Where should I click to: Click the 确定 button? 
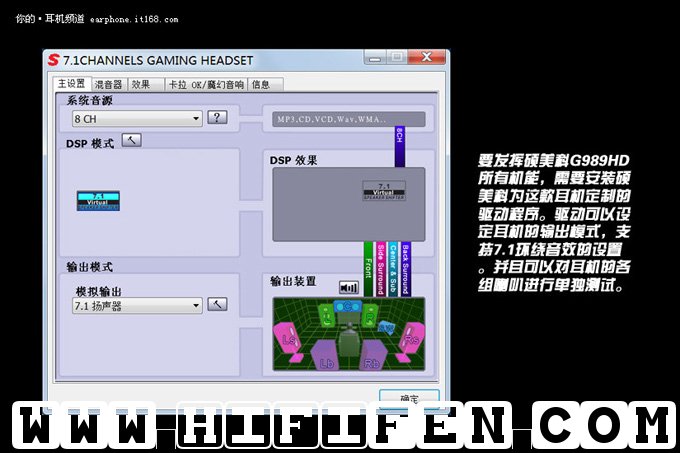(x=409, y=398)
